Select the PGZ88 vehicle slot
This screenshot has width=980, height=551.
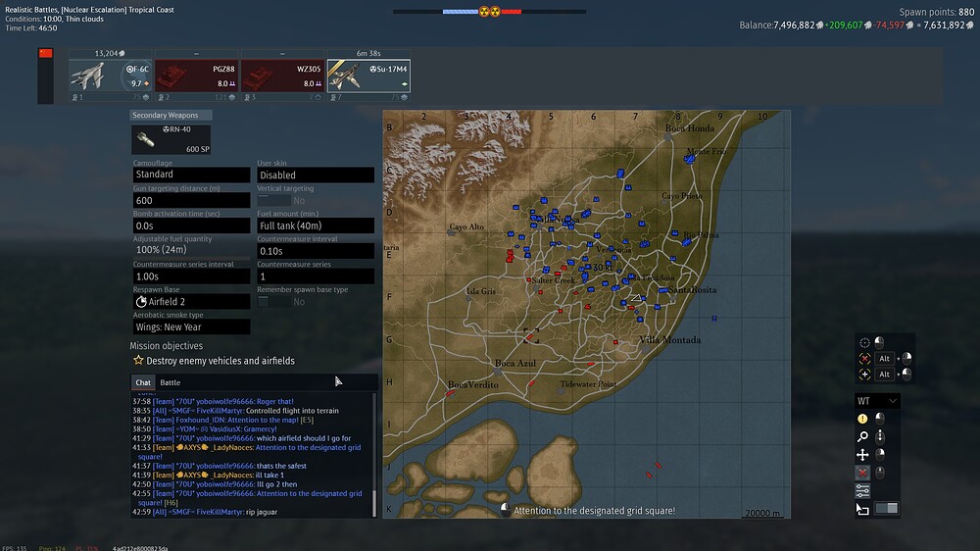(196, 75)
